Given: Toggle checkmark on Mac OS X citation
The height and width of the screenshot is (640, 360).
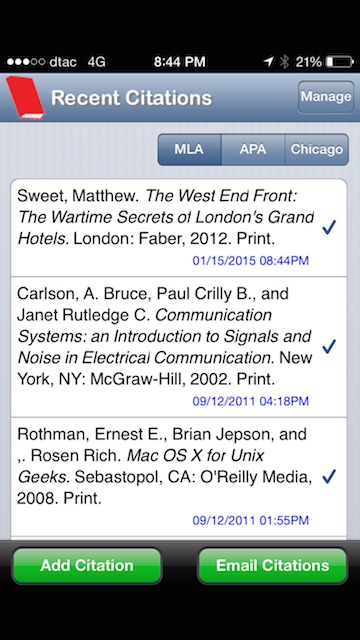Looking at the screenshot, I should (x=329, y=476).
